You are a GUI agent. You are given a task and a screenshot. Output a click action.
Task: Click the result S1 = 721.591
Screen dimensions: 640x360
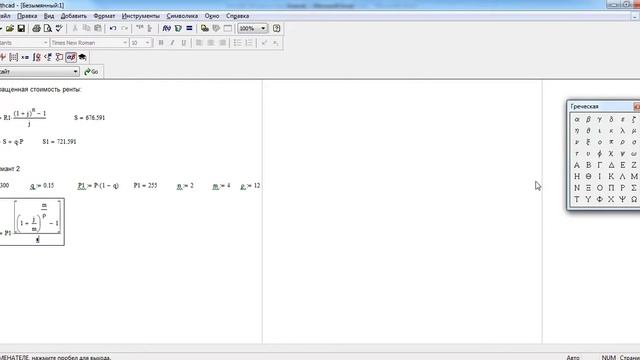(59, 142)
